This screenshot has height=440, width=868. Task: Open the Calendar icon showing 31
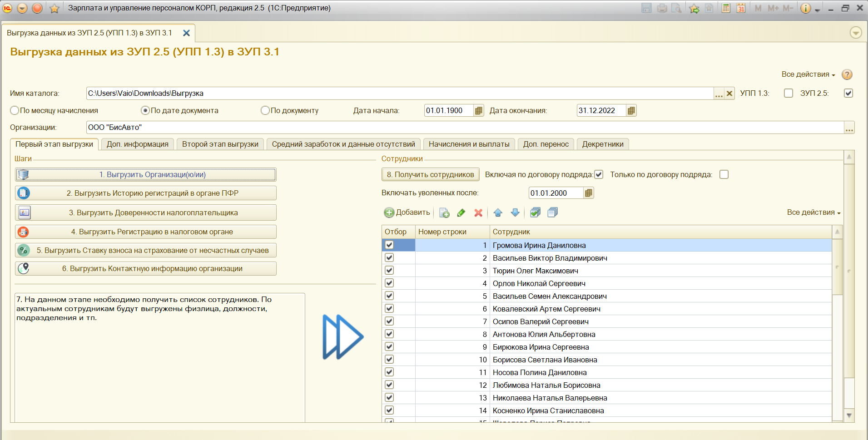click(x=741, y=8)
